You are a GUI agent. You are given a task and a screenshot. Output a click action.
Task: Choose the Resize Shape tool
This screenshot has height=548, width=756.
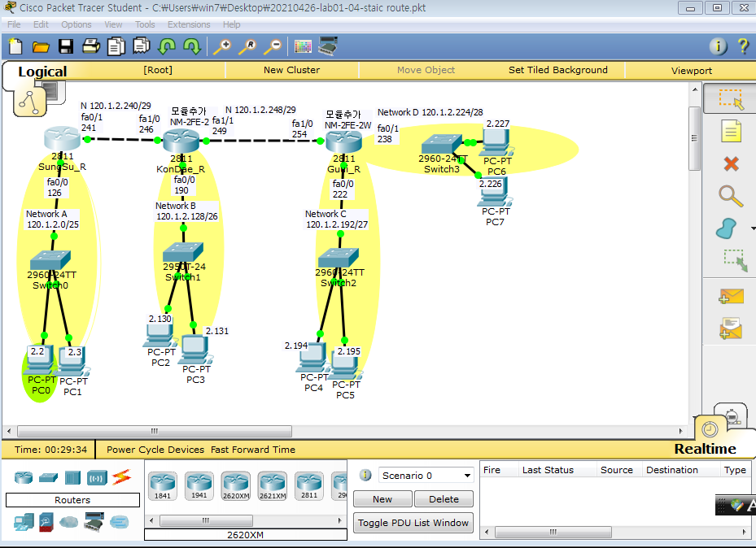tap(735, 260)
